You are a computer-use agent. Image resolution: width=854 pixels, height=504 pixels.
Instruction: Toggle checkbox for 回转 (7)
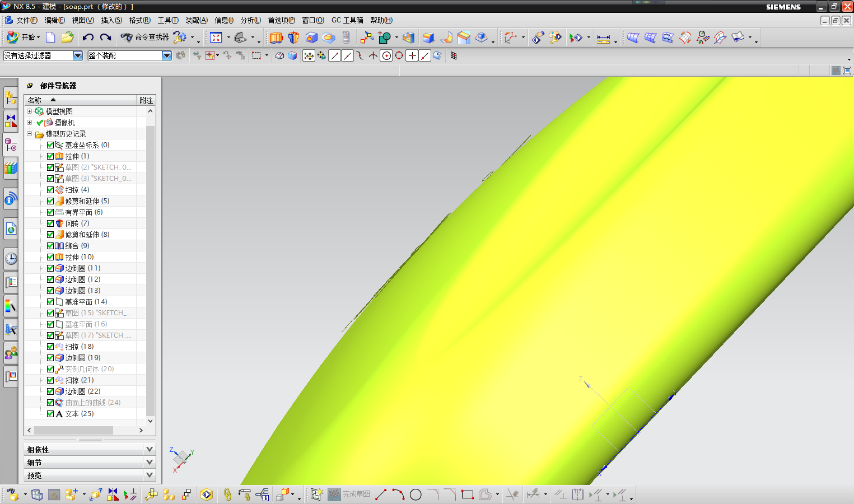click(50, 223)
